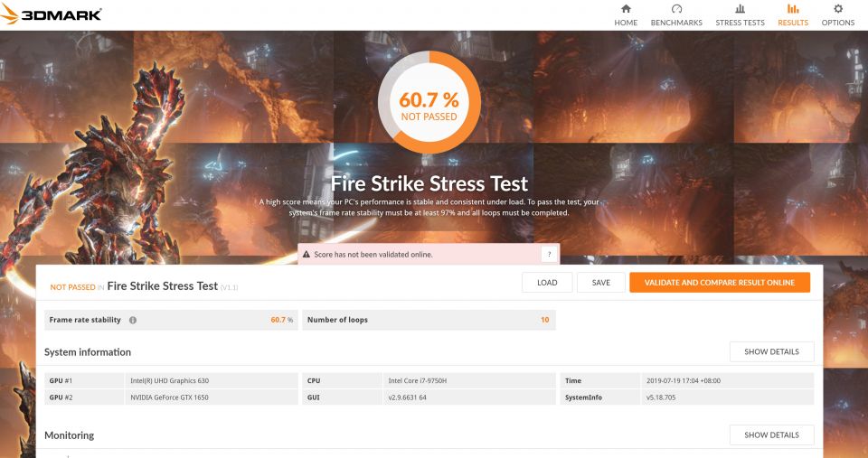Viewport: 868px width, 458px height.
Task: Click the Score has not been validated message
Action: [373, 255]
